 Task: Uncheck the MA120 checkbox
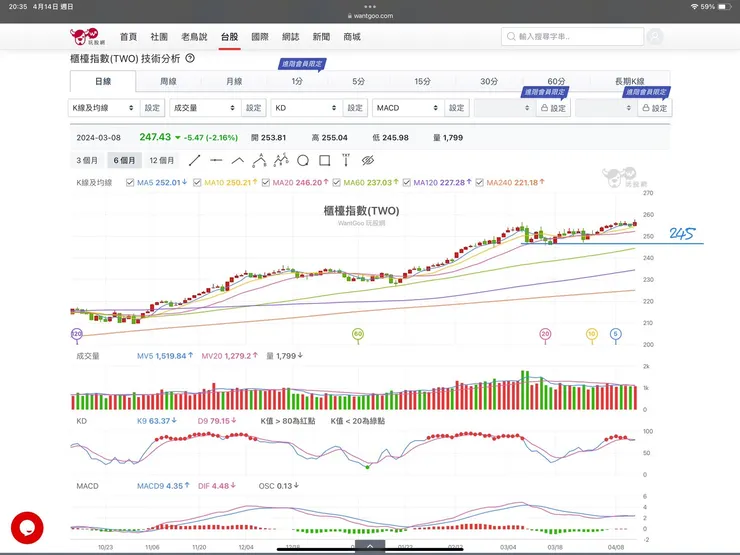406,183
